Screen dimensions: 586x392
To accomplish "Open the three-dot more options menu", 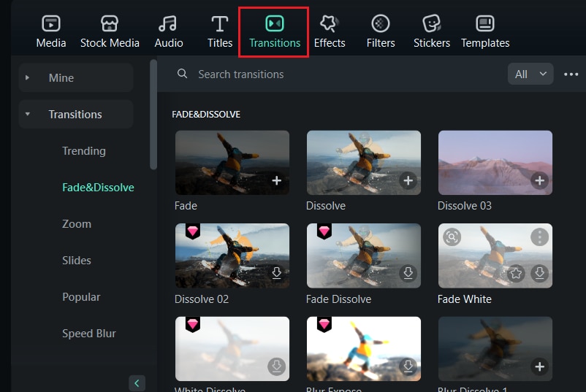I will click(x=571, y=74).
